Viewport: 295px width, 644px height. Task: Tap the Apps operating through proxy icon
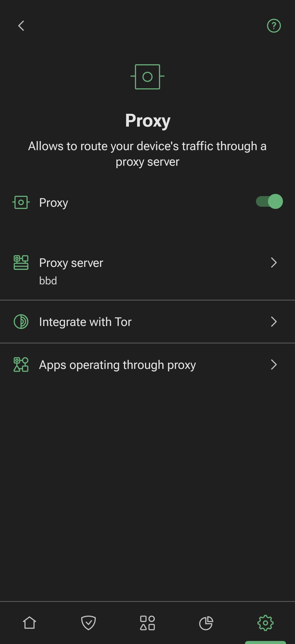21,365
